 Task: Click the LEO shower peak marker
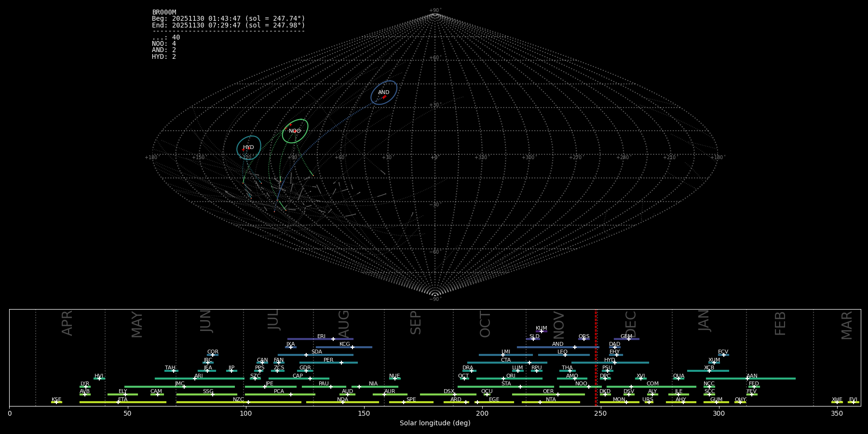565,355
